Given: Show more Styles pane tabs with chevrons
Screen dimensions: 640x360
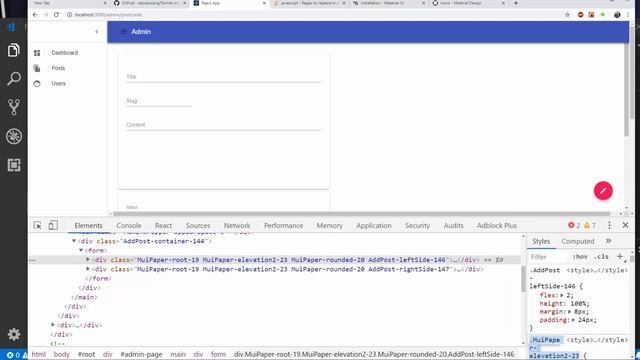Looking at the screenshot, I should coord(609,241).
